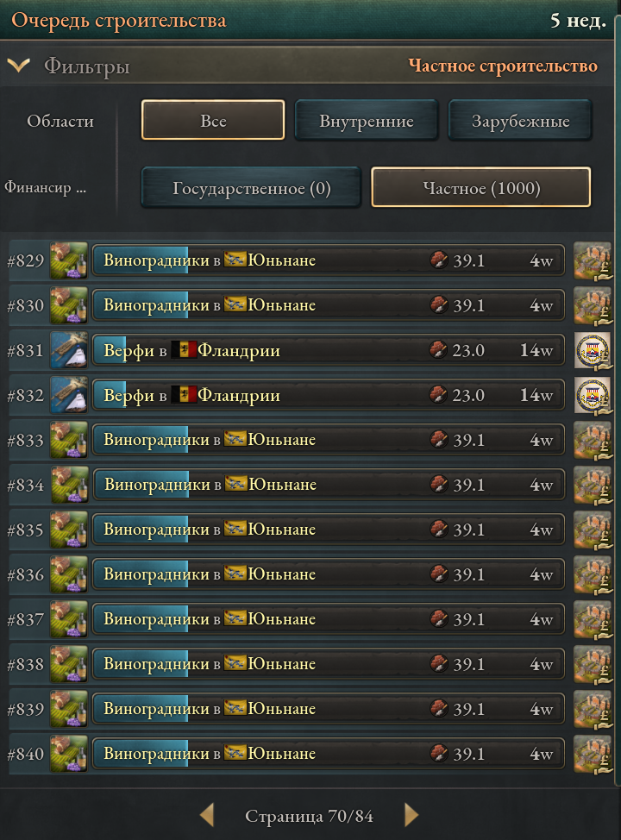This screenshot has height=840, width=621.
Task: Click progress bar of queue item #840
Action: pyautogui.click(x=329, y=755)
